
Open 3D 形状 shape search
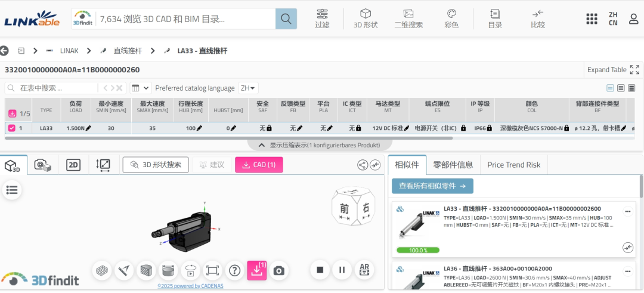[x=366, y=18]
